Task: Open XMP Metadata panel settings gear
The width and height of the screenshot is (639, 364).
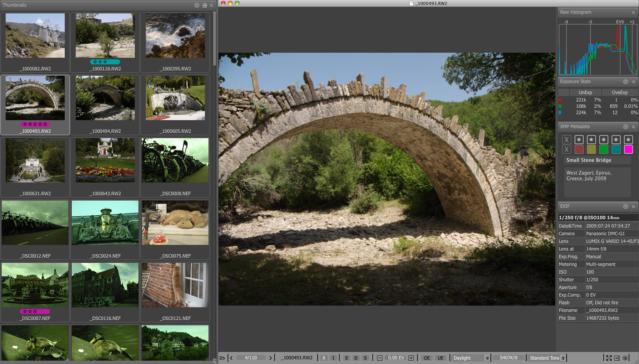Action: click(x=626, y=127)
